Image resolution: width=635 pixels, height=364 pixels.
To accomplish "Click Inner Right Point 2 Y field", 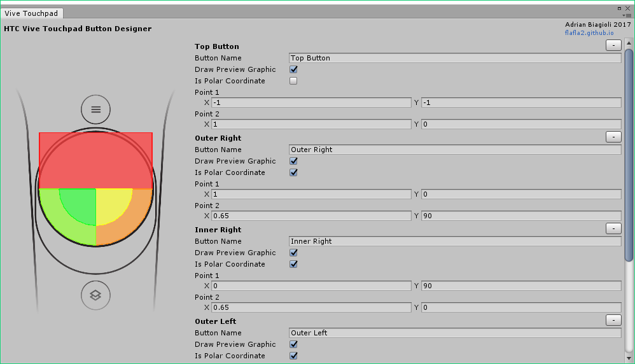I will (x=521, y=307).
